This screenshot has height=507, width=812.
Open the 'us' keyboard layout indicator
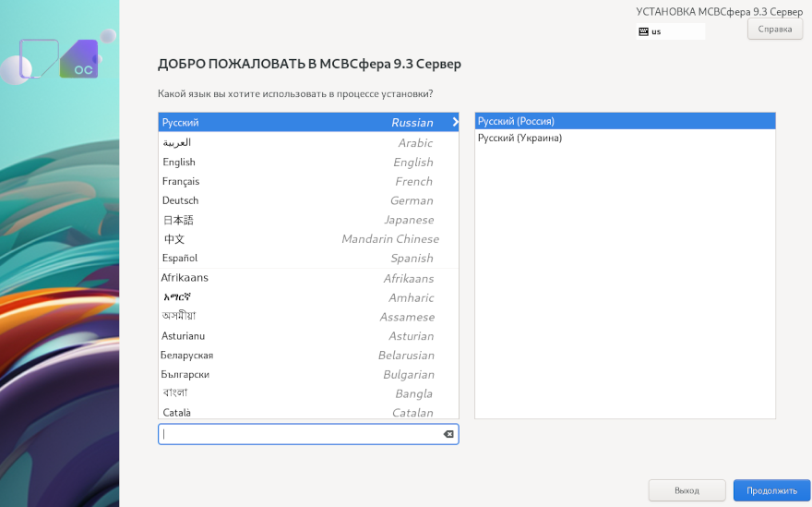tap(671, 31)
